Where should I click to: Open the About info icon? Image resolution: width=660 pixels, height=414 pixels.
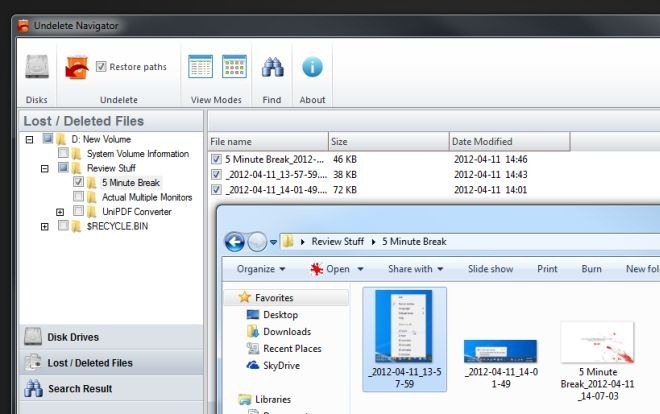pos(312,67)
